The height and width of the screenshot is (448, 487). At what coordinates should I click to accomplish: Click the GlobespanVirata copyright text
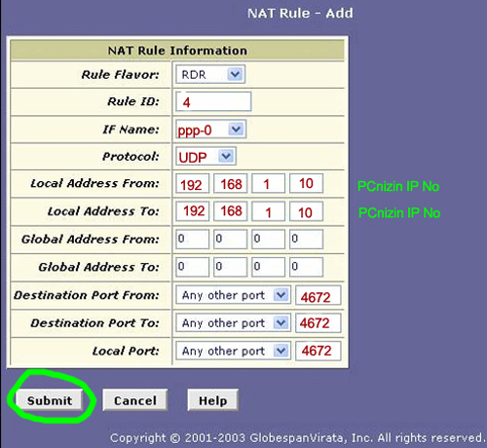[297, 437]
